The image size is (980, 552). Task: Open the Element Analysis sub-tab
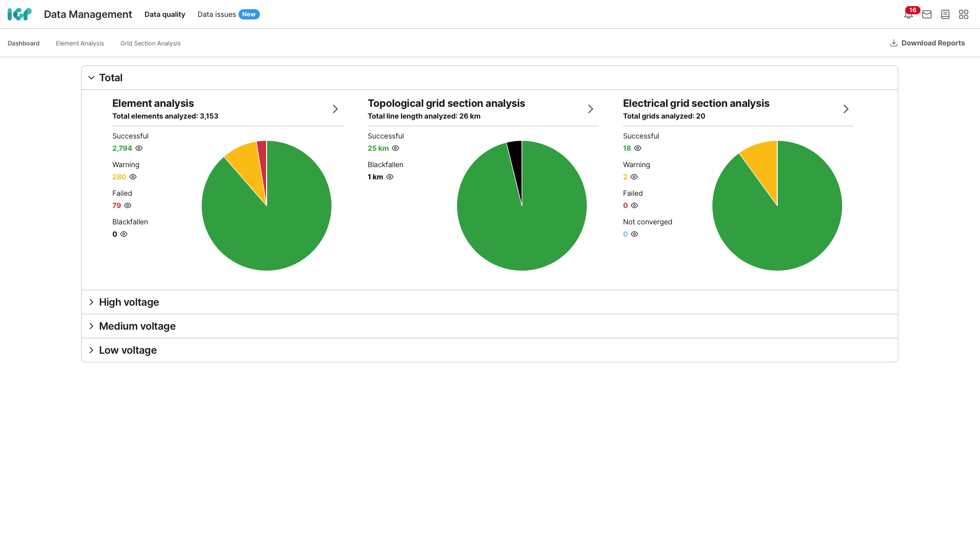pyautogui.click(x=80, y=43)
